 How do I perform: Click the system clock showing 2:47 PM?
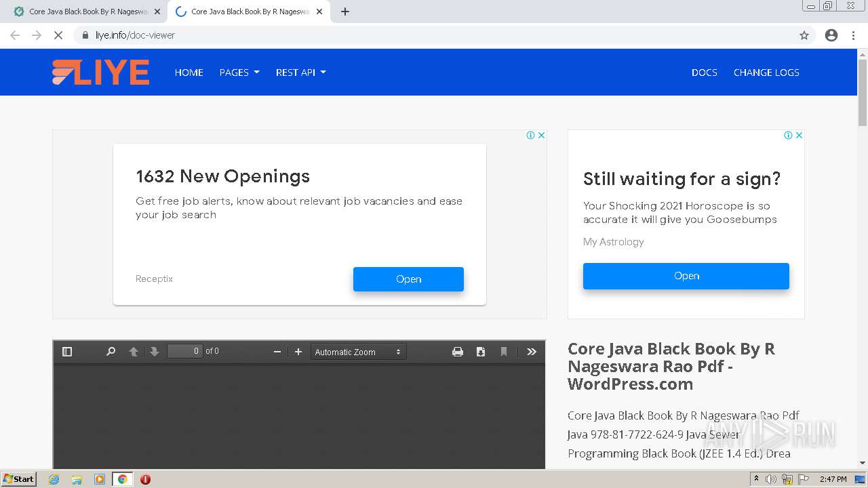[833, 479]
